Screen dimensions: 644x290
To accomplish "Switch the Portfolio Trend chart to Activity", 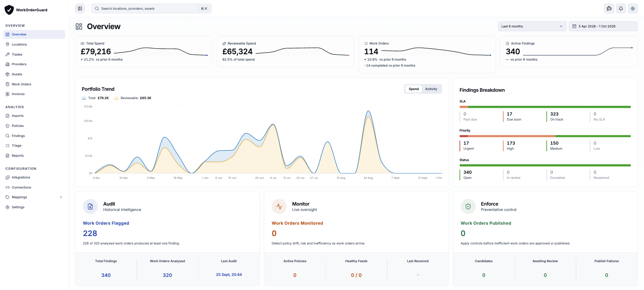I will 431,89.
